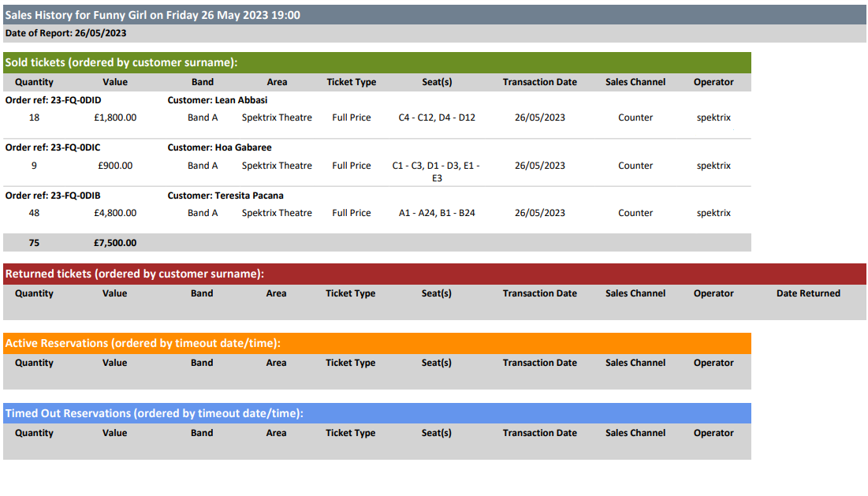Click the Date Returned column header

point(808,293)
